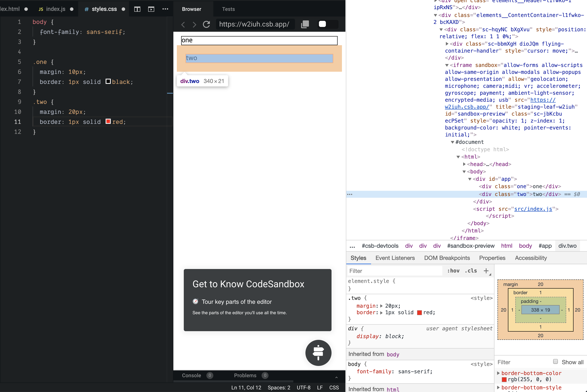Image resolution: width=587 pixels, height=392 pixels.
Task: Click Tour key parts of the editor
Action: point(236,302)
